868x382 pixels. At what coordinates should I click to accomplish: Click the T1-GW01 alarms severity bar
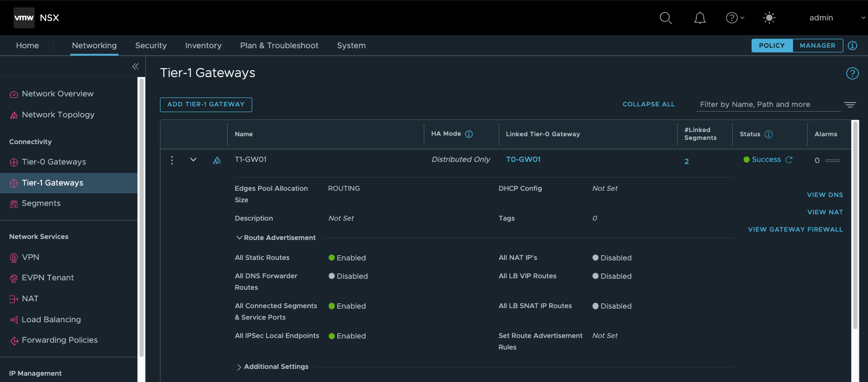(833, 160)
